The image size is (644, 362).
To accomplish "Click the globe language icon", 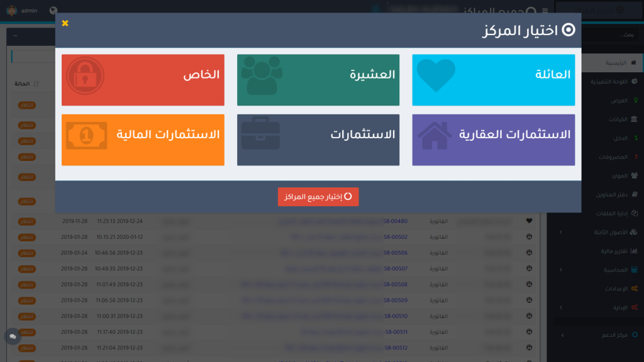I will coord(53,11).
